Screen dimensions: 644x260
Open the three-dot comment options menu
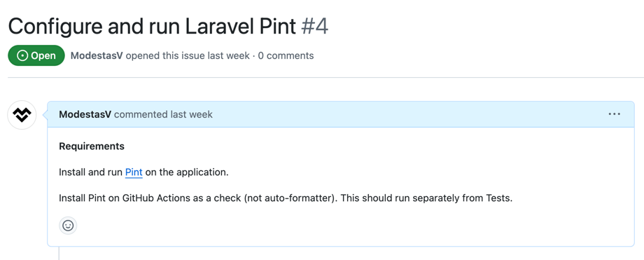coord(615,114)
